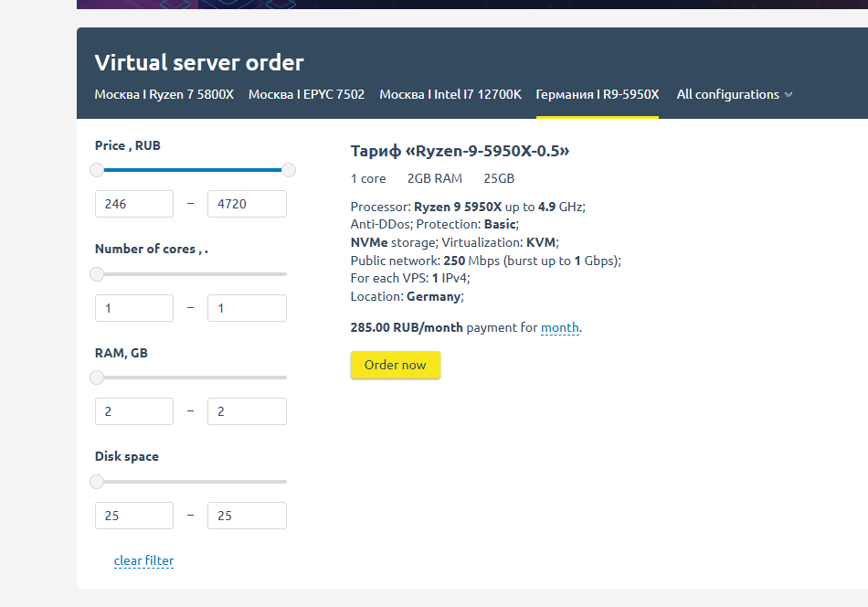This screenshot has width=868, height=607.
Task: Click the minimum price slider handle
Action: tap(97, 170)
